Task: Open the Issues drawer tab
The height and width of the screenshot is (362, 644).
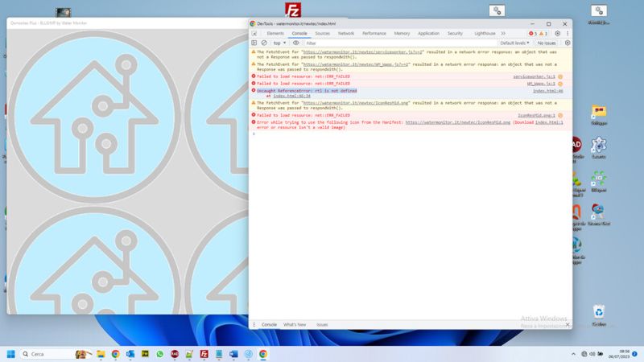Action: tap(322, 325)
